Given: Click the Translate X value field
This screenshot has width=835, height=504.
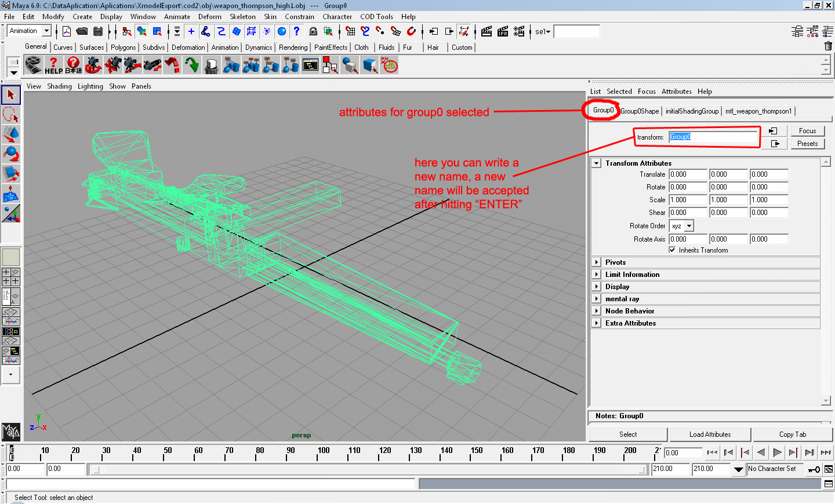Looking at the screenshot, I should coord(688,174).
